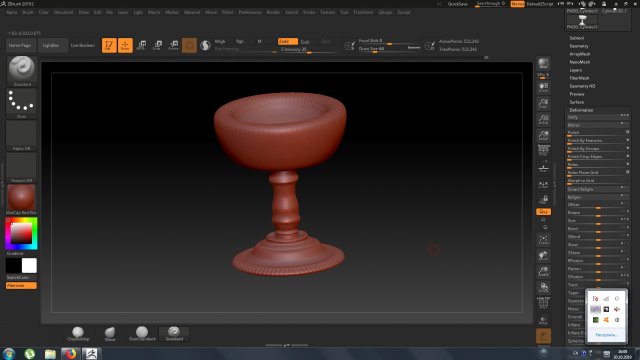Screen dimensions: 640x360
Task: Expand the Geometry section
Action: 579,46
